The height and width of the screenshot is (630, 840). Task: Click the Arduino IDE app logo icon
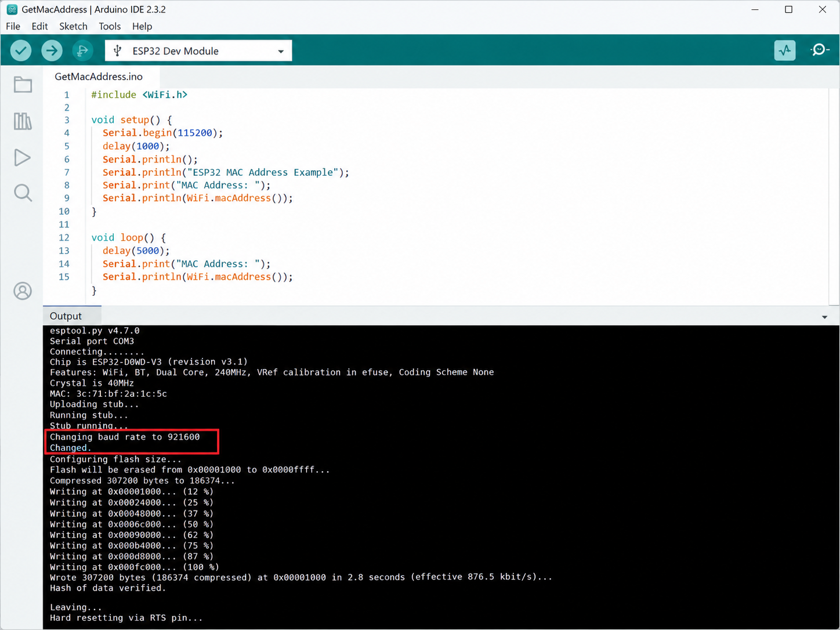12,9
